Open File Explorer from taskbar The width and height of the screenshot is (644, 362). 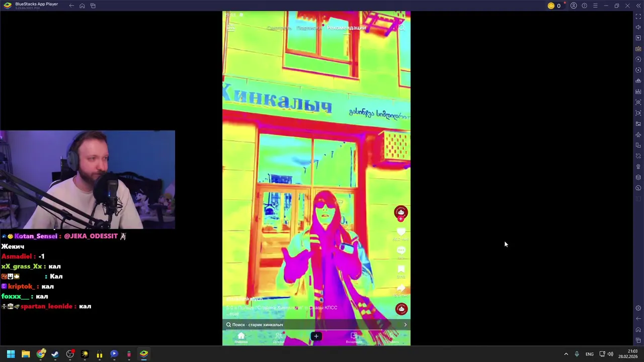pyautogui.click(x=26, y=354)
